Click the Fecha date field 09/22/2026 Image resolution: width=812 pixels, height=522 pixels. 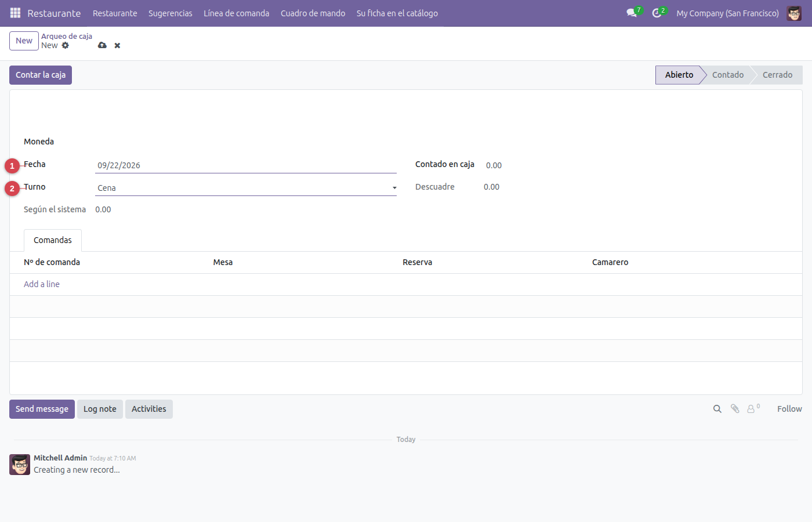246,165
